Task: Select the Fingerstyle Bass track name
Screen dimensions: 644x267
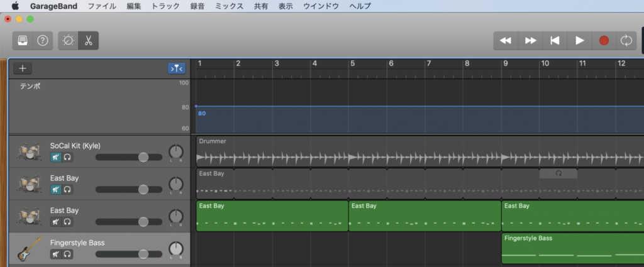Action: pyautogui.click(x=77, y=242)
